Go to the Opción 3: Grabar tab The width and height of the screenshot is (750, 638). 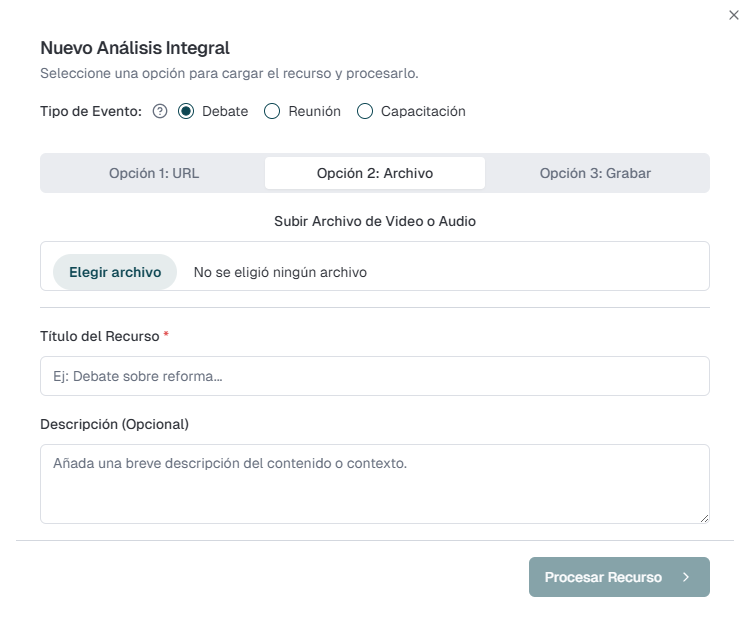(595, 173)
